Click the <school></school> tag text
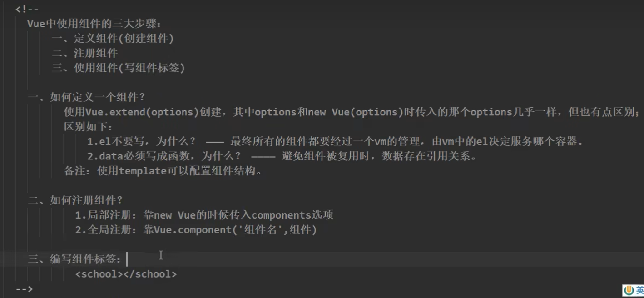The height and width of the screenshot is (298, 644). [126, 274]
